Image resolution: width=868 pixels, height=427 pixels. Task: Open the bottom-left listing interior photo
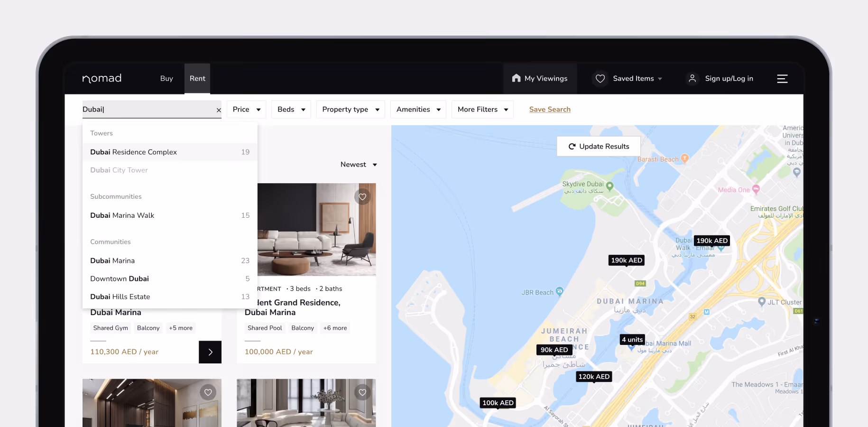(152, 403)
